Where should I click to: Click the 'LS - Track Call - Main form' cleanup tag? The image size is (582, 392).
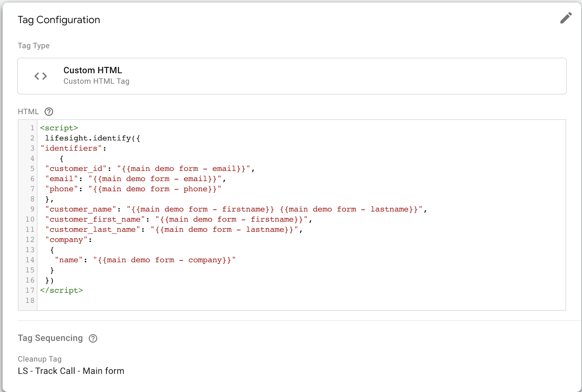[x=71, y=371]
